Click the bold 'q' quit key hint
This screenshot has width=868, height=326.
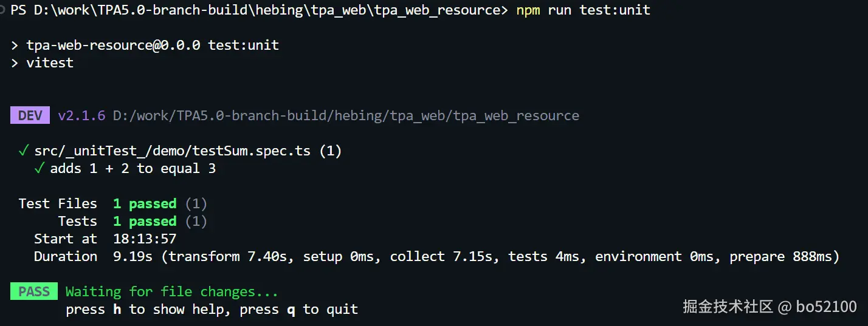coord(291,310)
